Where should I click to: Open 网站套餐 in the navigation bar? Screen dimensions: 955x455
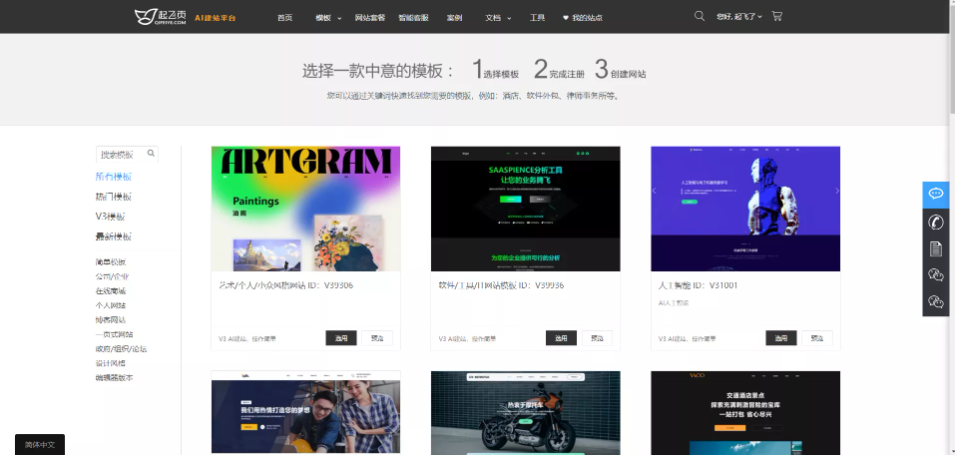[x=370, y=18]
